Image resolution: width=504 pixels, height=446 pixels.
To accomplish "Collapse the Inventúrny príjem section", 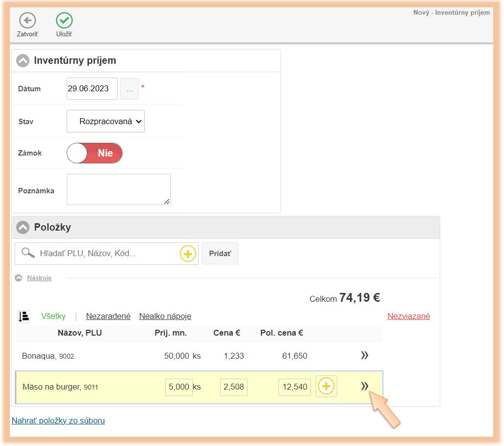I will coord(23,61).
